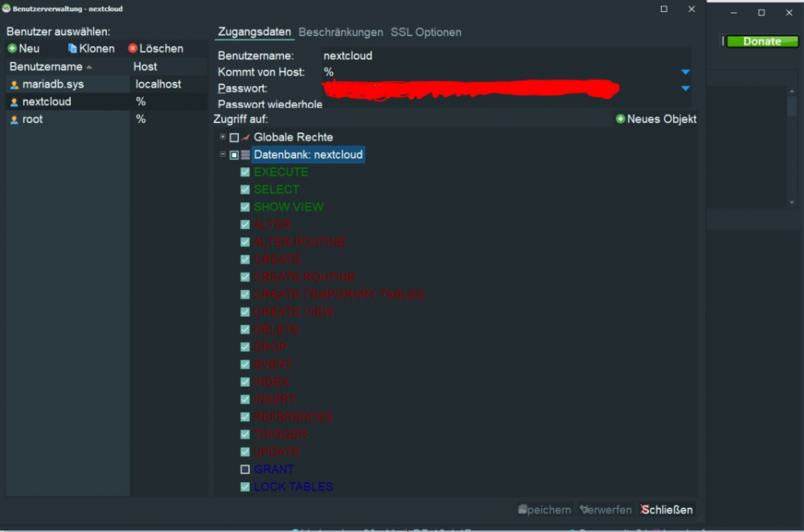804x532 pixels.
Task: Toggle the TRIGGER privilege checkbox
Action: [245, 434]
